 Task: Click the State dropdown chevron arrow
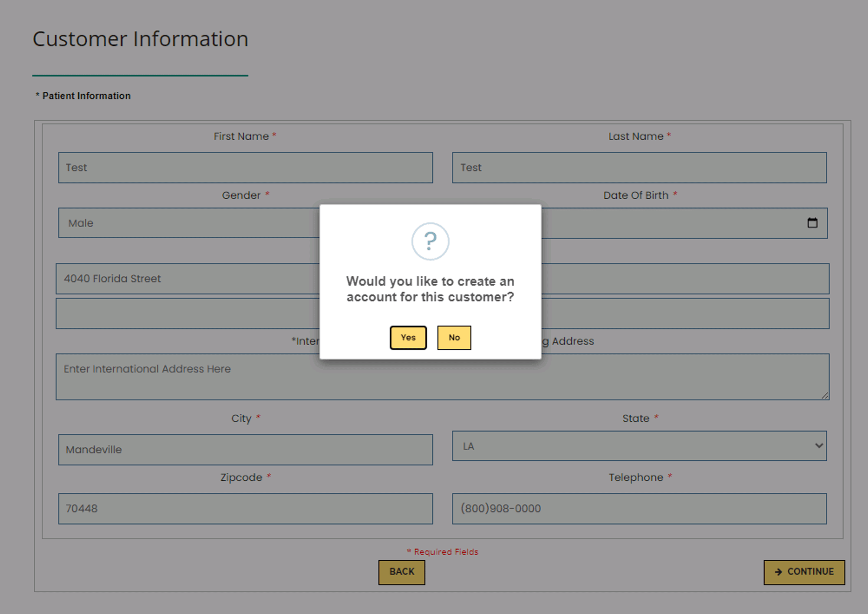point(819,446)
